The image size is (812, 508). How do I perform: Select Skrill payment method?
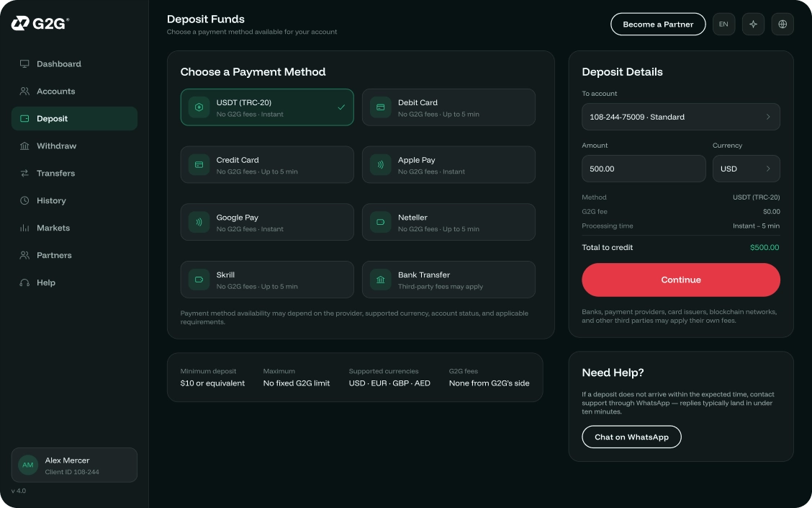pos(267,280)
